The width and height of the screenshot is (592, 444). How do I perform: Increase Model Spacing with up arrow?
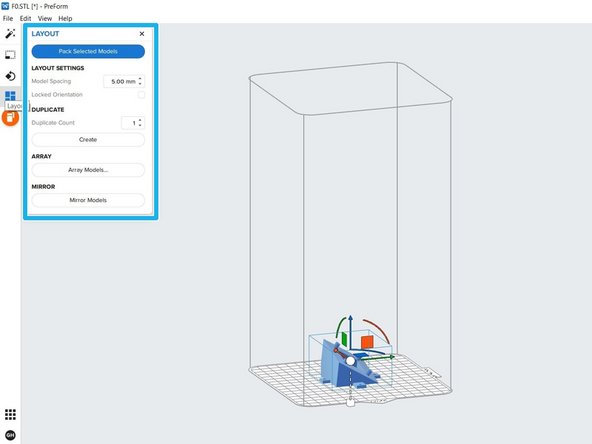pos(140,79)
